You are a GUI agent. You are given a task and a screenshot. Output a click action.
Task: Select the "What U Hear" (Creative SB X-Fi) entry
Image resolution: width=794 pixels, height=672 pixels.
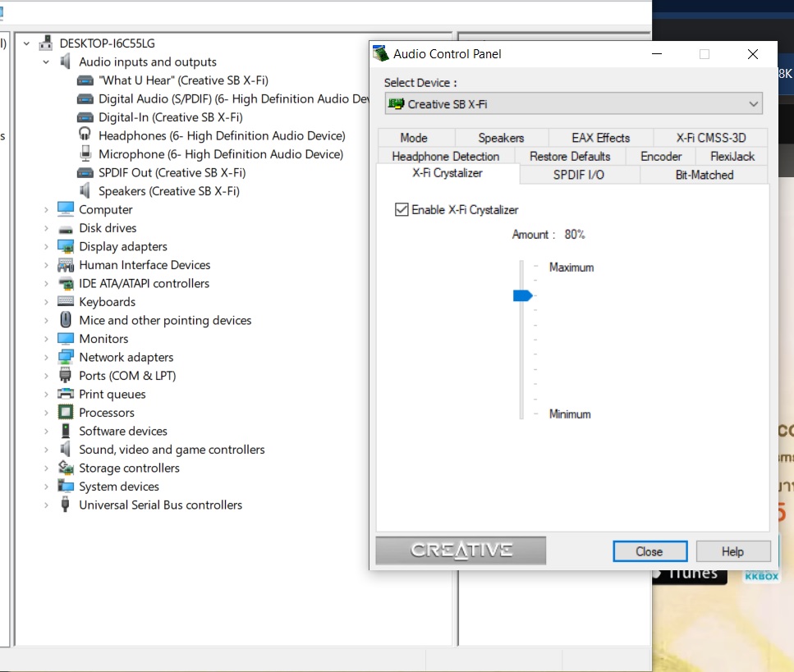click(x=183, y=80)
